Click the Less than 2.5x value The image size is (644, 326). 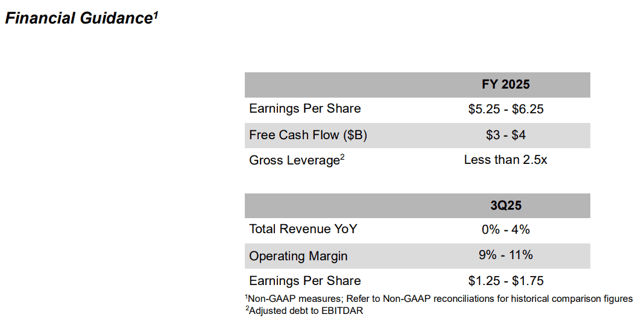[x=505, y=160]
